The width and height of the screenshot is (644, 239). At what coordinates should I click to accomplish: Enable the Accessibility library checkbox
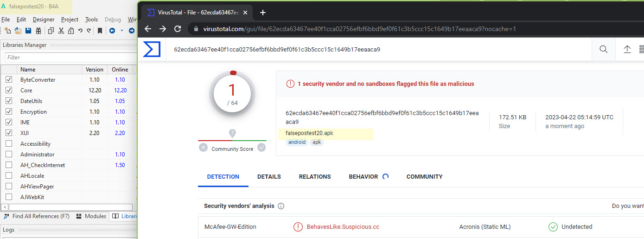(x=9, y=144)
